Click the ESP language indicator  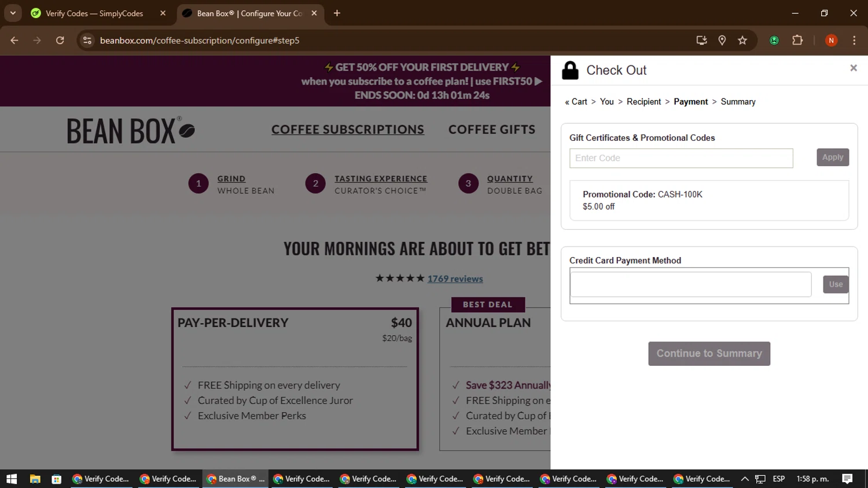779,479
